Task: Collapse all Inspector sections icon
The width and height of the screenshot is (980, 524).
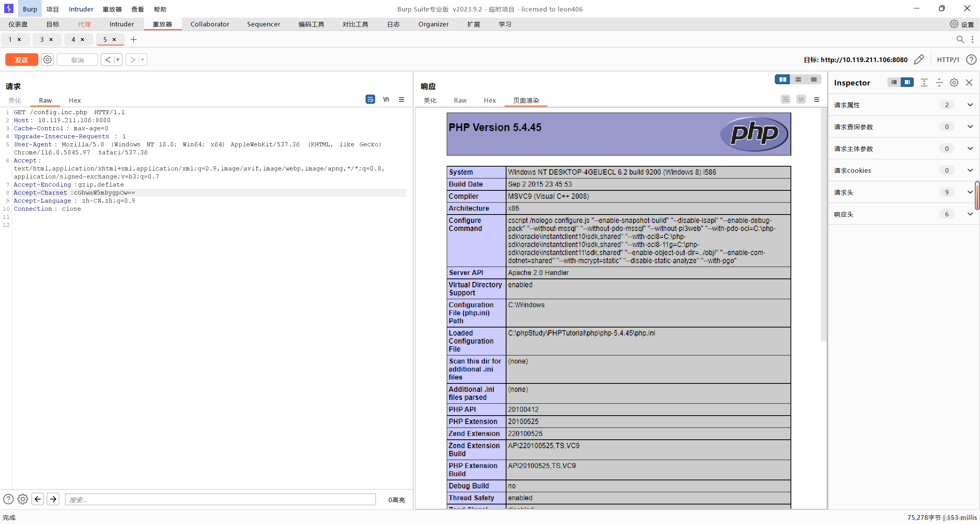Action: point(939,82)
